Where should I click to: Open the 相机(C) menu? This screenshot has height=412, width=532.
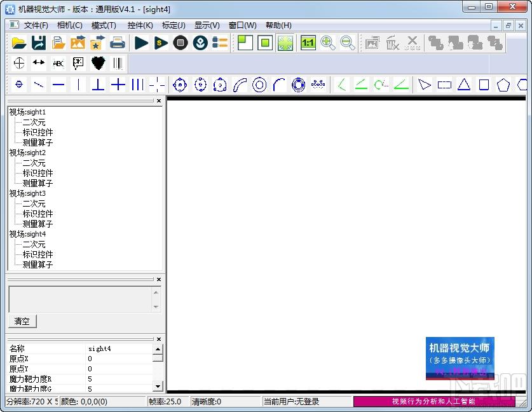coord(69,25)
